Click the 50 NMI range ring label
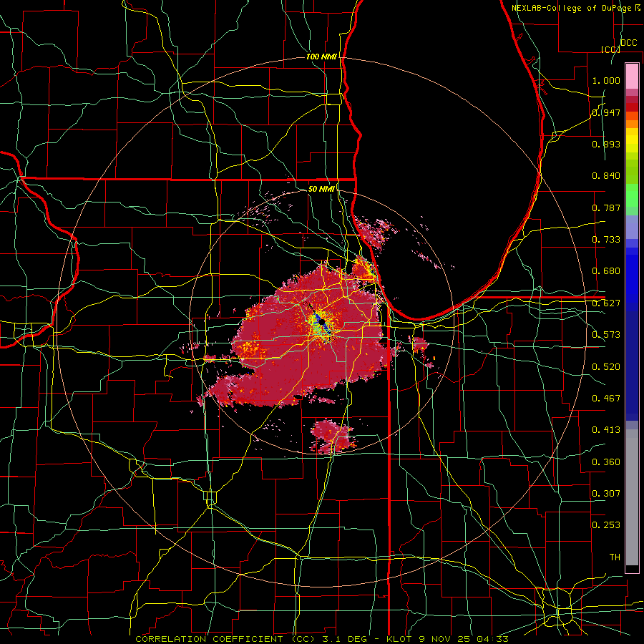 [321, 189]
